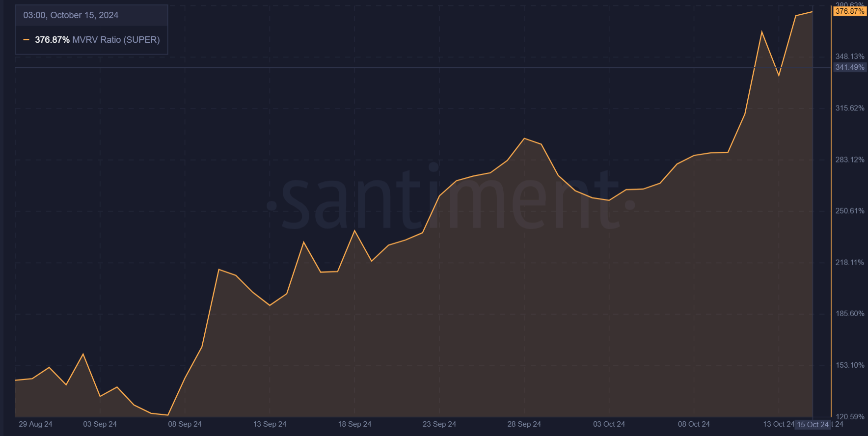Image resolution: width=868 pixels, height=436 pixels.
Task: Pick the 23 Sep 24 axis date
Action: 439,424
